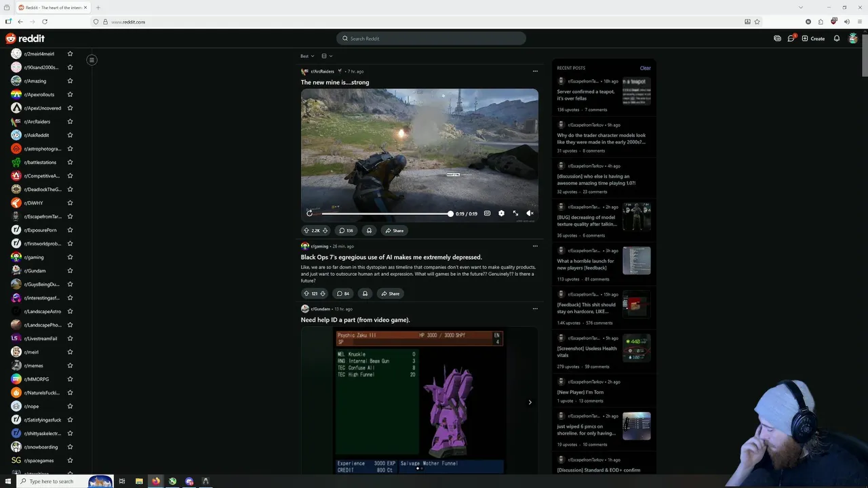Favorite r/snowboarding with its star
Viewport: 868px width, 488px height.
pos(70,447)
